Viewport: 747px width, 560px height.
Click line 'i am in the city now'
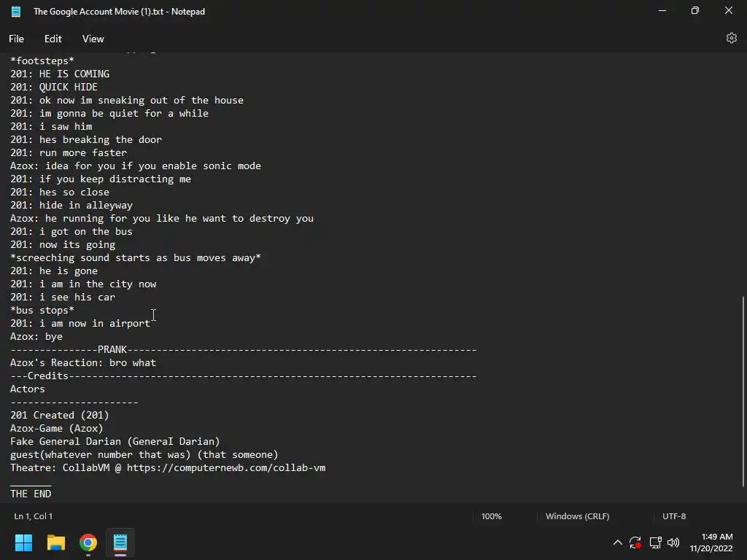(98, 284)
